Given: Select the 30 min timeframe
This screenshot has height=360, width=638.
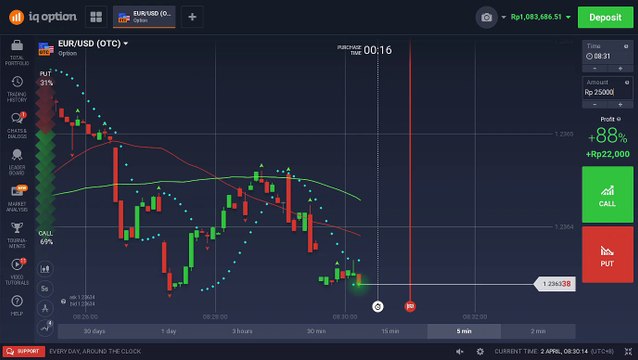Looking at the screenshot, I should coord(316,331).
